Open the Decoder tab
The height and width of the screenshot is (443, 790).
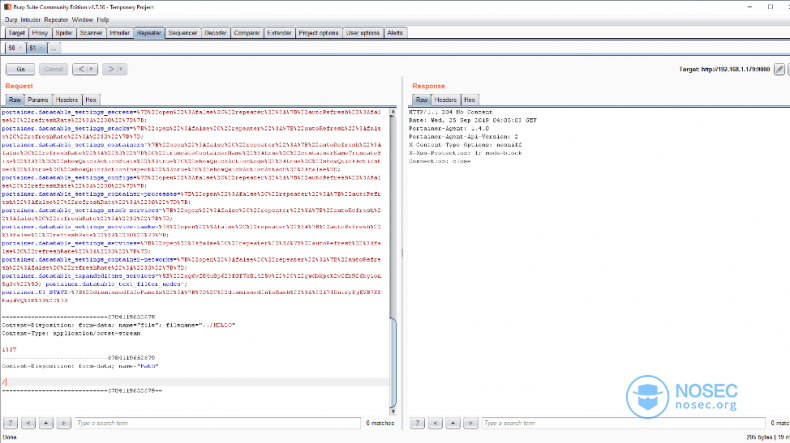coord(215,33)
